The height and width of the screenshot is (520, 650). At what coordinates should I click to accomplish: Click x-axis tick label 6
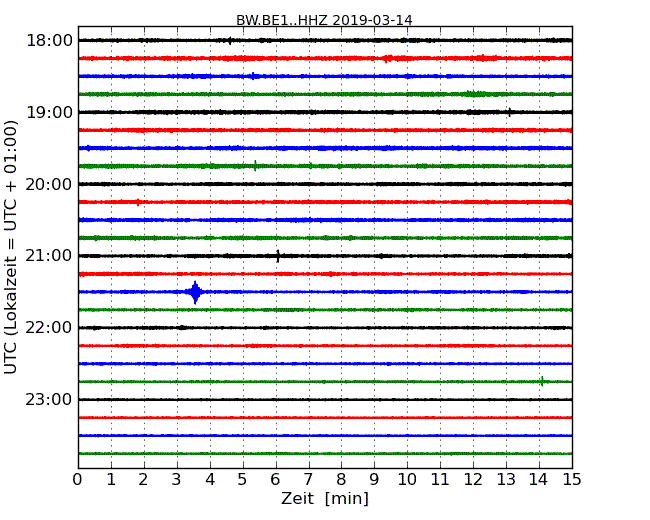click(276, 480)
